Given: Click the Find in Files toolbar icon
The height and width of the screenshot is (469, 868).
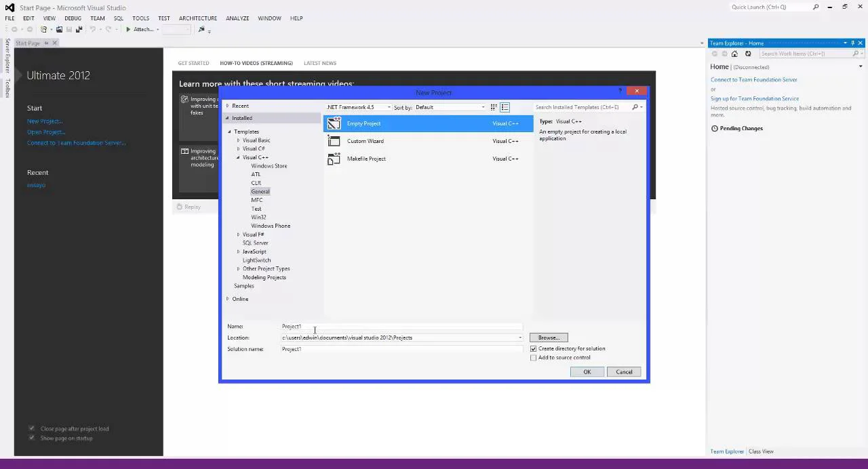Looking at the screenshot, I should [201, 29].
